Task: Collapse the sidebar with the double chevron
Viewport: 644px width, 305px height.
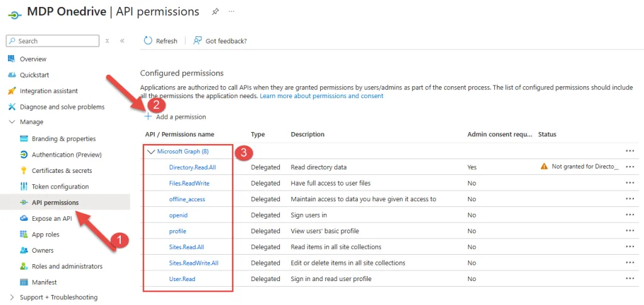Action: pyautogui.click(x=122, y=41)
